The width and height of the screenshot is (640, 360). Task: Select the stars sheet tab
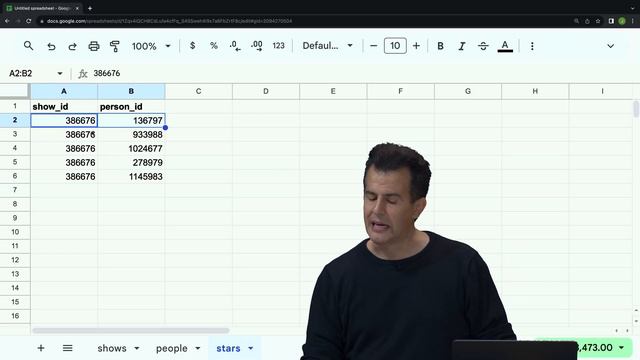(x=228, y=348)
